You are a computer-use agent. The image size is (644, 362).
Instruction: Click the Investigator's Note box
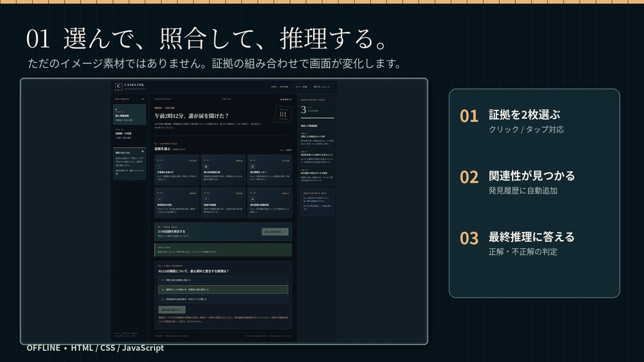point(317,202)
